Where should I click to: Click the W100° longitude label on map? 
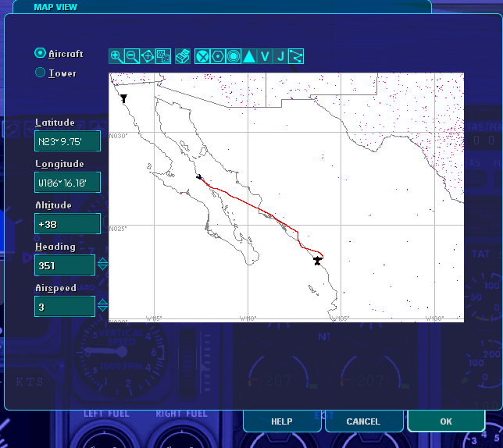coord(435,318)
